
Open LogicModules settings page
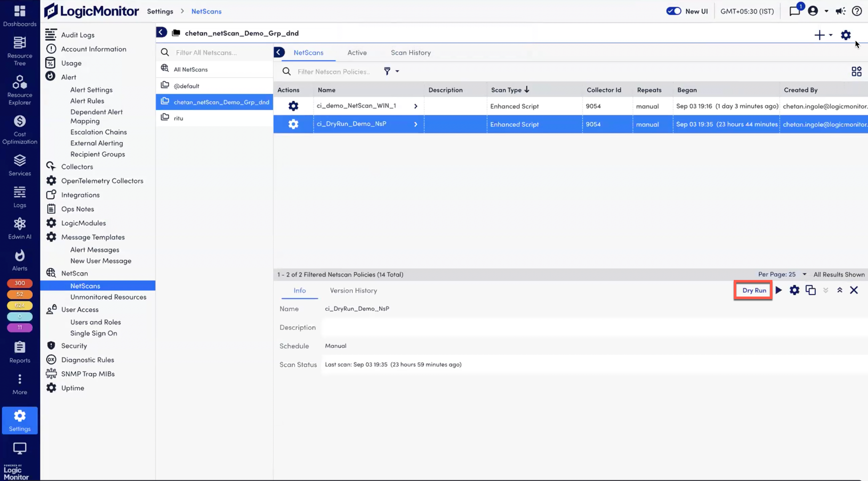click(83, 223)
